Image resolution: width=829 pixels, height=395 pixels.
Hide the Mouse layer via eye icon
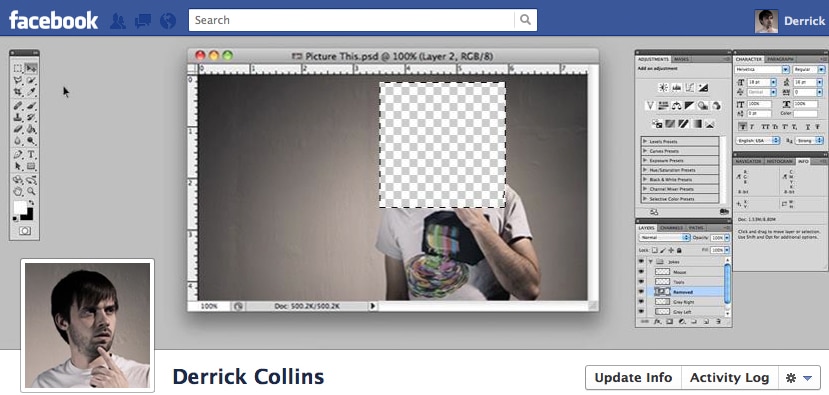[x=642, y=272]
